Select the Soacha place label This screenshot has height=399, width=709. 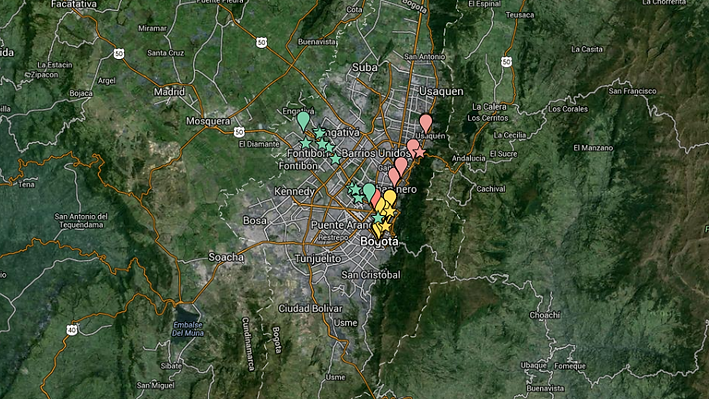coord(226,257)
